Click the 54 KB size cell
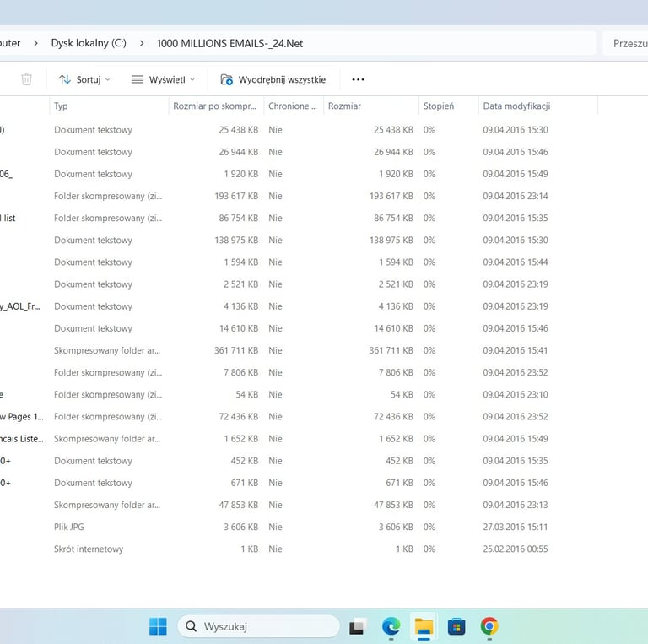 point(402,395)
